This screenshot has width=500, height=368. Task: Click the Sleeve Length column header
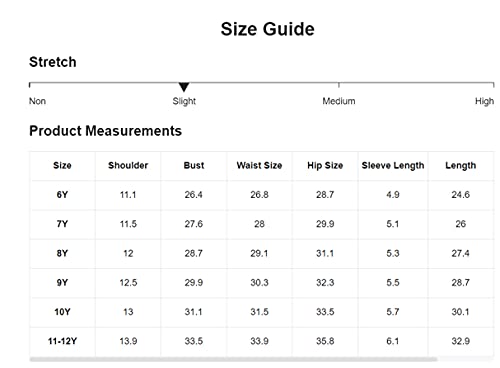coord(393,165)
